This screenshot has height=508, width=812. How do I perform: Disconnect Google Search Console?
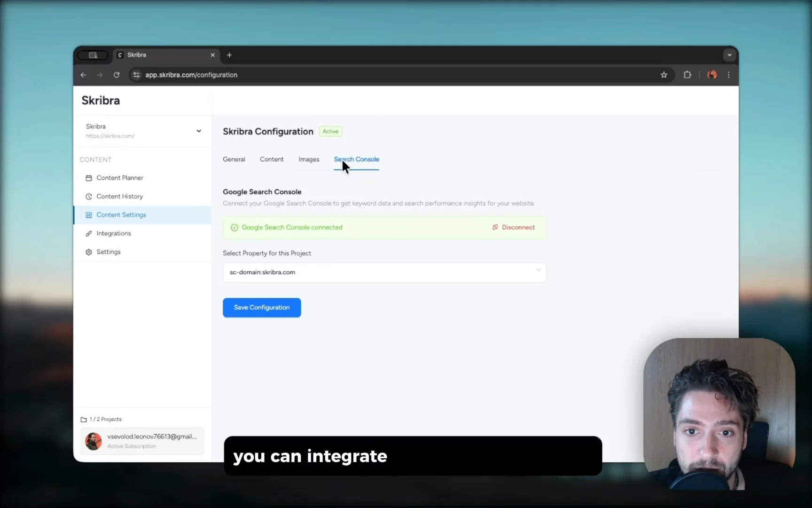[513, 227]
